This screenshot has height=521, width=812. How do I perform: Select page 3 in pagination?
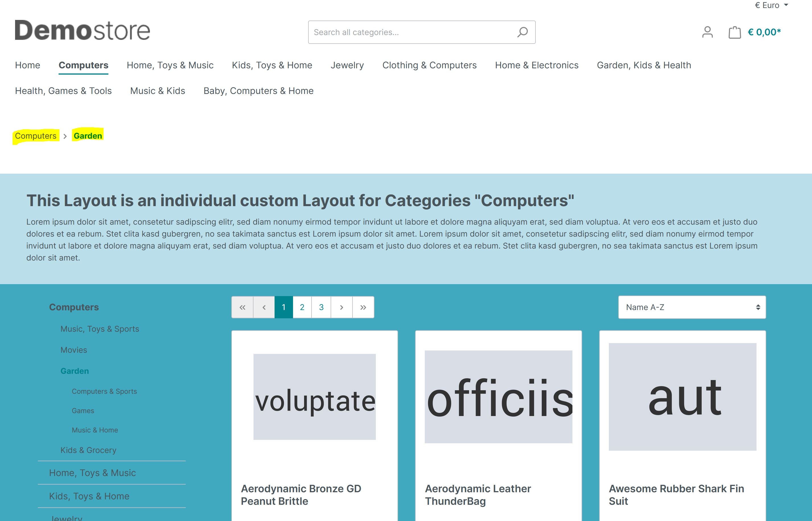point(321,307)
